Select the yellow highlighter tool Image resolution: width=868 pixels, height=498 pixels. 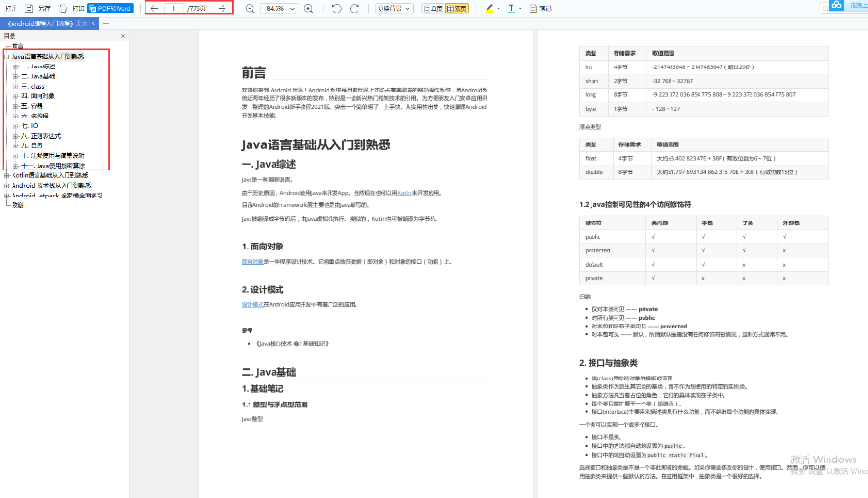coord(489,8)
